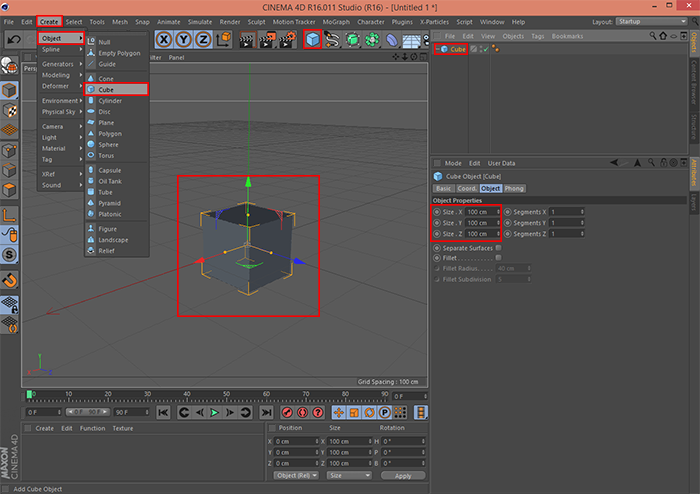Toggle the X axis lock icon

pyautogui.click(x=164, y=40)
